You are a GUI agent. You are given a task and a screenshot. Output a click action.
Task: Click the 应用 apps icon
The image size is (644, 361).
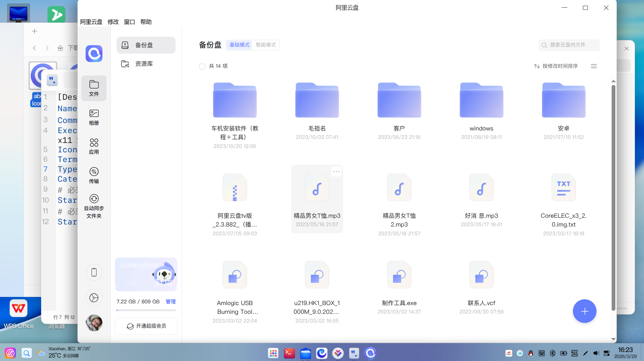click(94, 145)
